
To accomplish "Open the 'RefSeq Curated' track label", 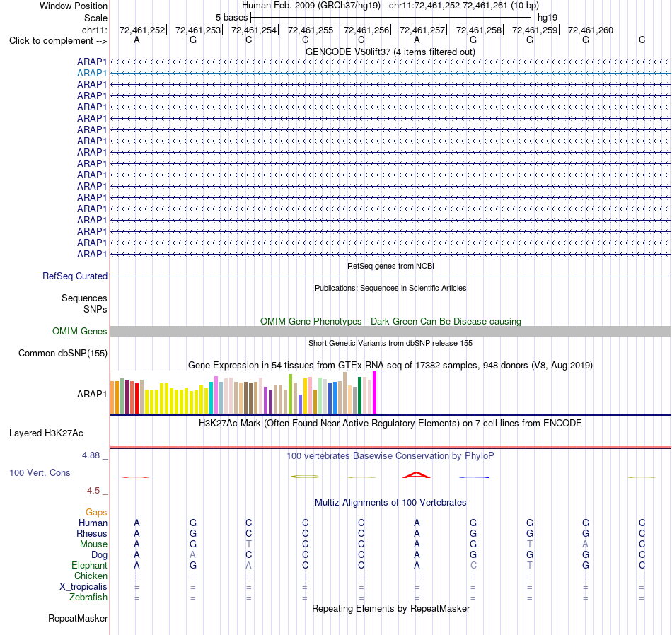I will pos(75,276).
